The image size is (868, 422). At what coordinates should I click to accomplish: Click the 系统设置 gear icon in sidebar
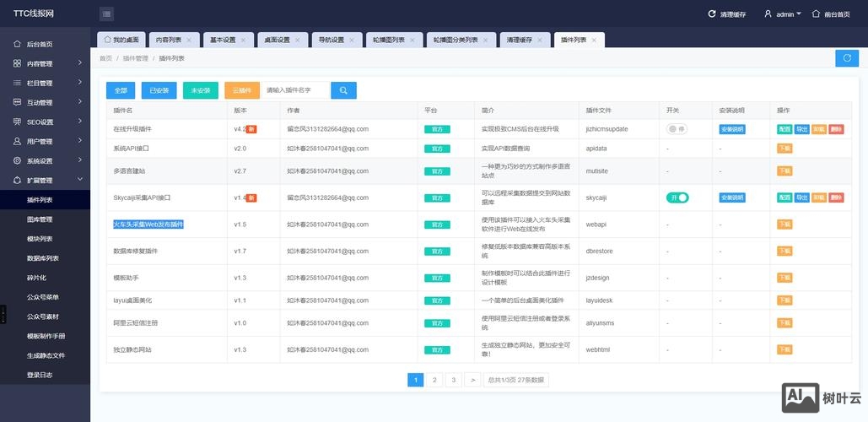pos(17,160)
